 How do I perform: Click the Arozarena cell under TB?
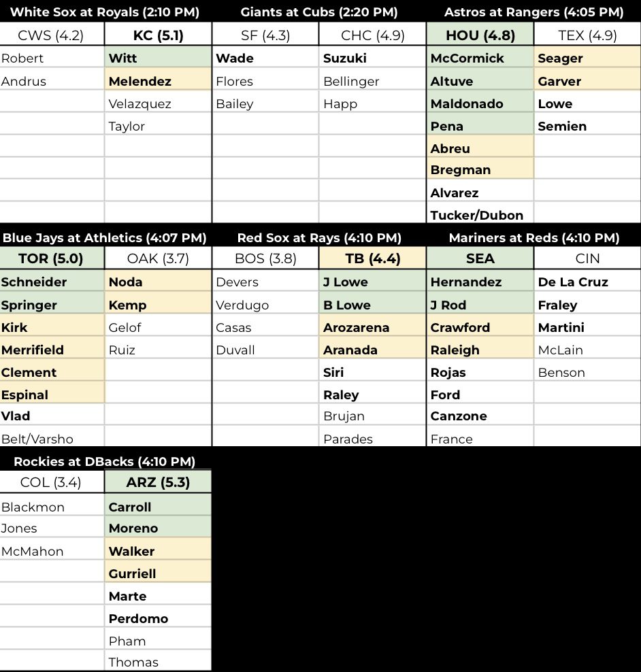[x=373, y=327]
